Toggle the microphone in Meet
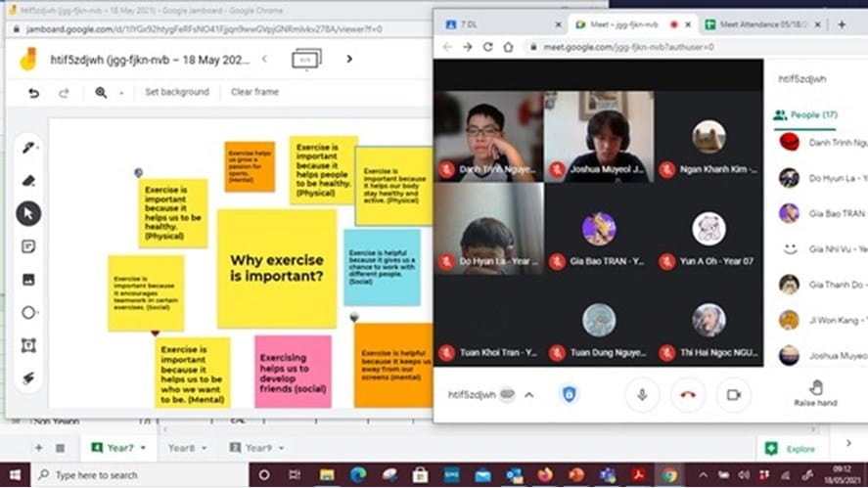868x488 pixels. click(642, 394)
